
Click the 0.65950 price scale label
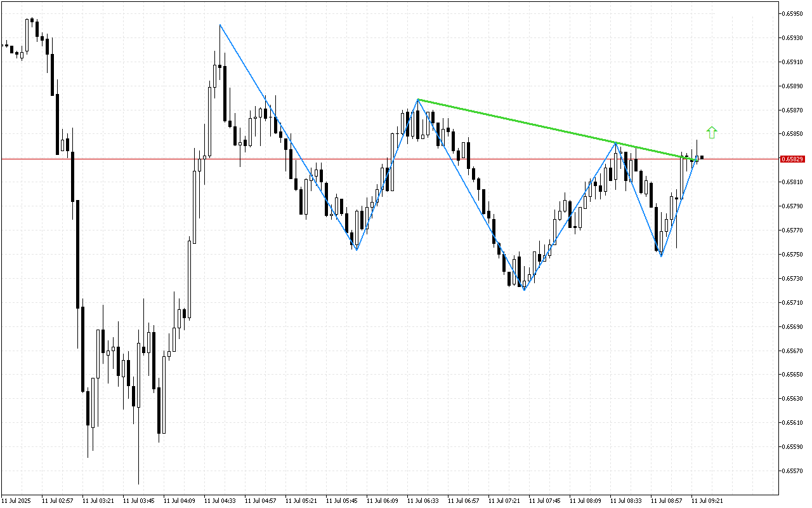pyautogui.click(x=793, y=13)
